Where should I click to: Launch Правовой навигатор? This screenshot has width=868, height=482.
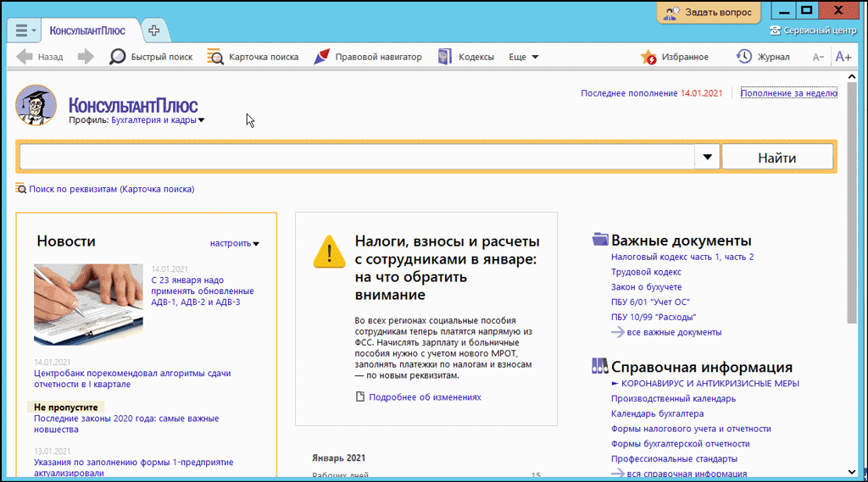[x=368, y=57]
